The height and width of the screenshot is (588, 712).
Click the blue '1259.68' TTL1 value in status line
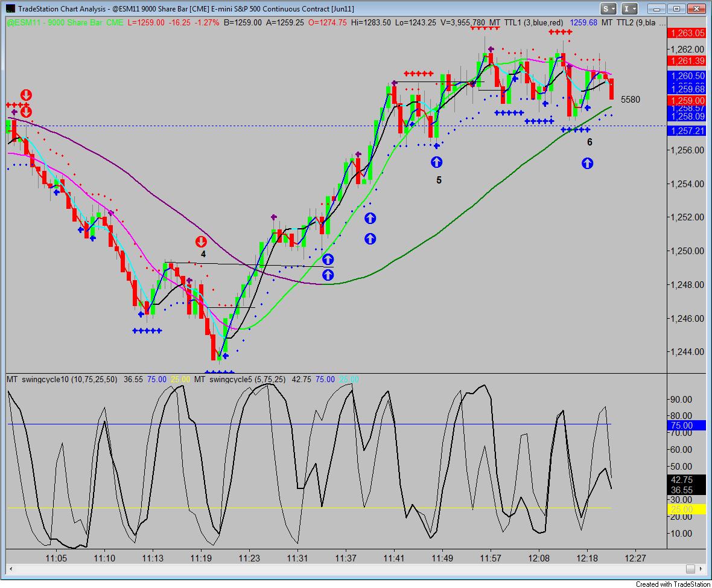(583, 23)
